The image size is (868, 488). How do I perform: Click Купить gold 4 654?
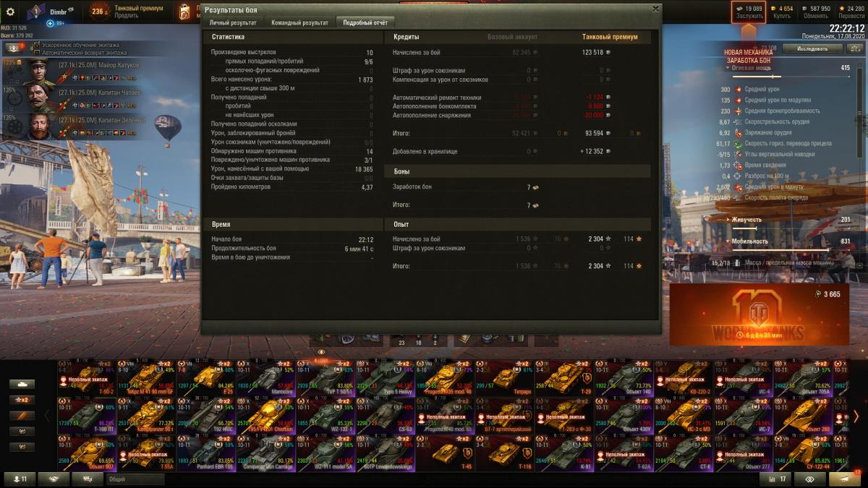click(783, 12)
